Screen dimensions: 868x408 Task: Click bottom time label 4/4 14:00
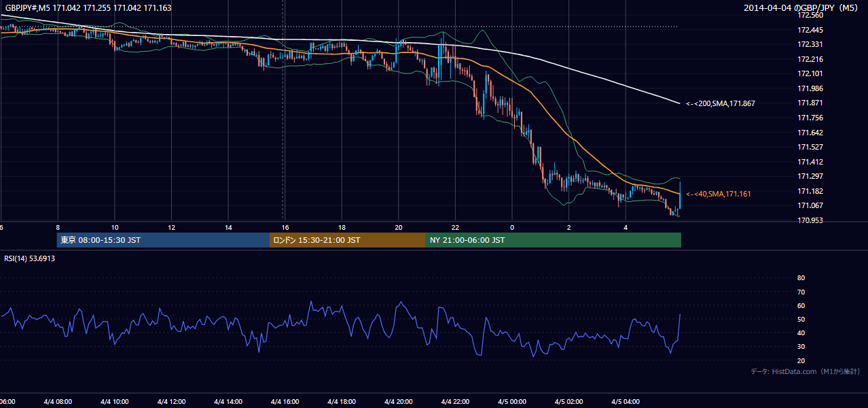pos(228,402)
